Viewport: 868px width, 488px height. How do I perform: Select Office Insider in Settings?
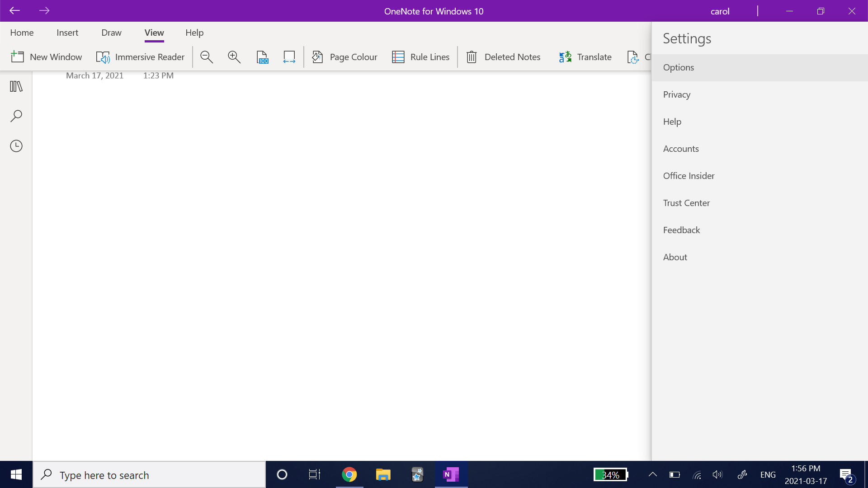tap(689, 176)
